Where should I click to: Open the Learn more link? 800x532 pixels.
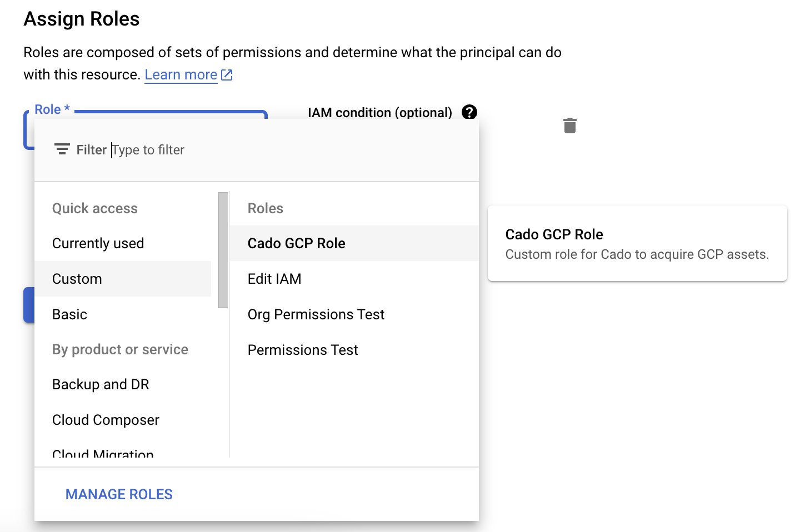point(188,74)
